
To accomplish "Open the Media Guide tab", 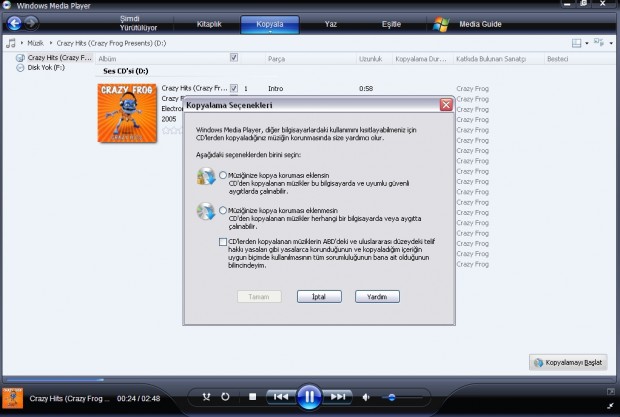I will tap(480, 24).
